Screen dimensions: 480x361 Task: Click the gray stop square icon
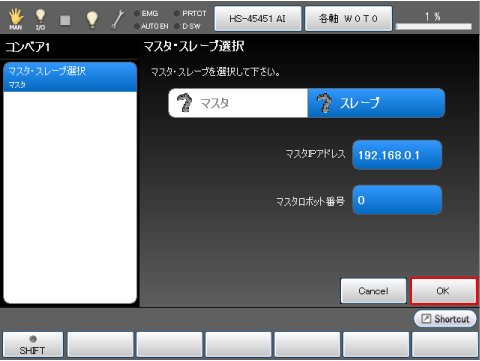[65, 20]
